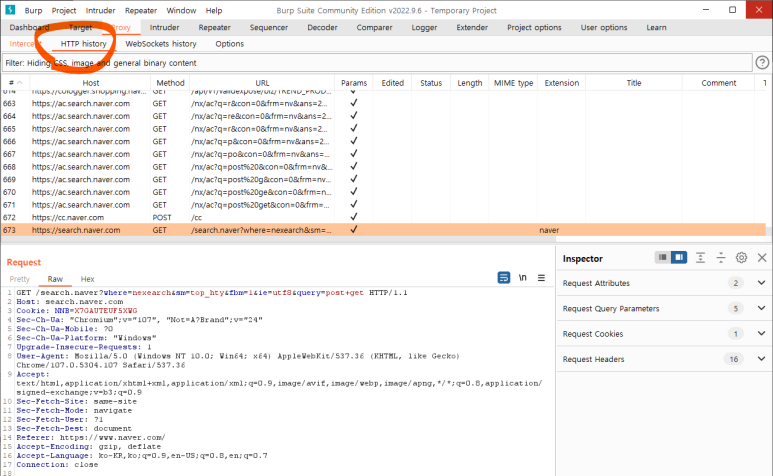This screenshot has height=476, width=773.
Task: Open the Project options tab
Action: 534,28
